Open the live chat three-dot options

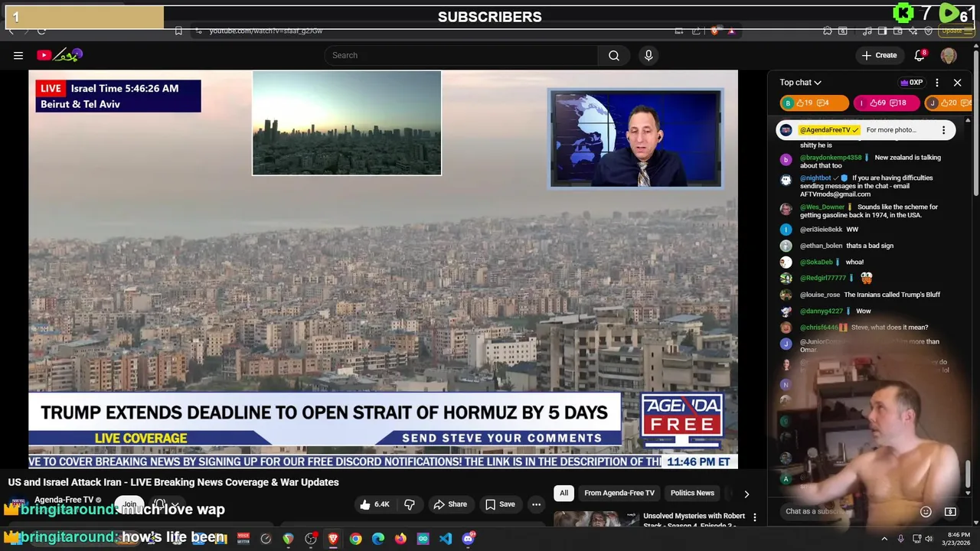(x=937, y=83)
